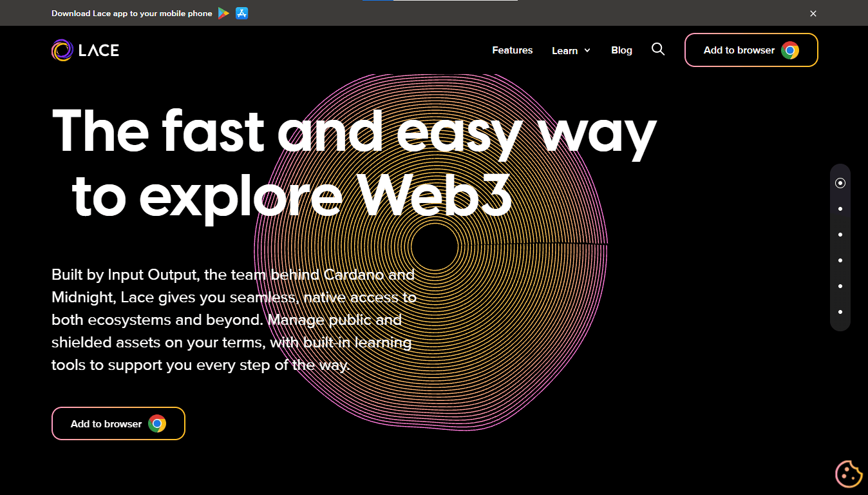Image resolution: width=868 pixels, height=495 pixels.
Task: Go to the Blog page
Action: [621, 50]
